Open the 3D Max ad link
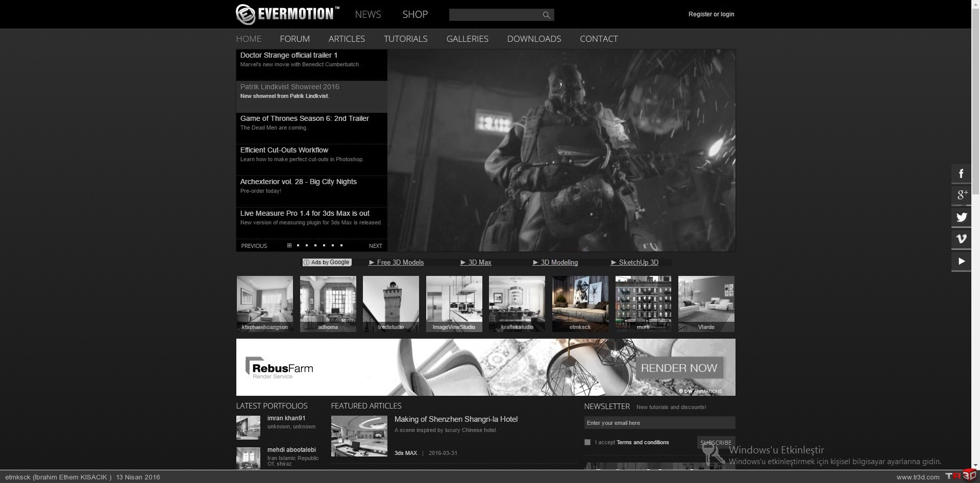The height and width of the screenshot is (483, 980). [476, 262]
